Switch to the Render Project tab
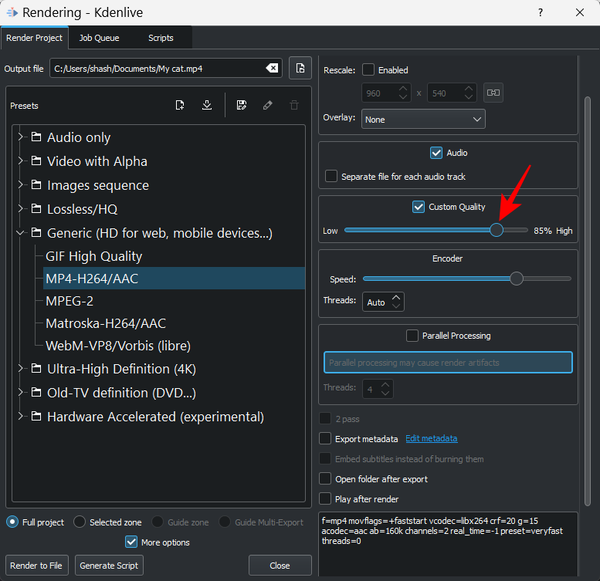 [34, 38]
